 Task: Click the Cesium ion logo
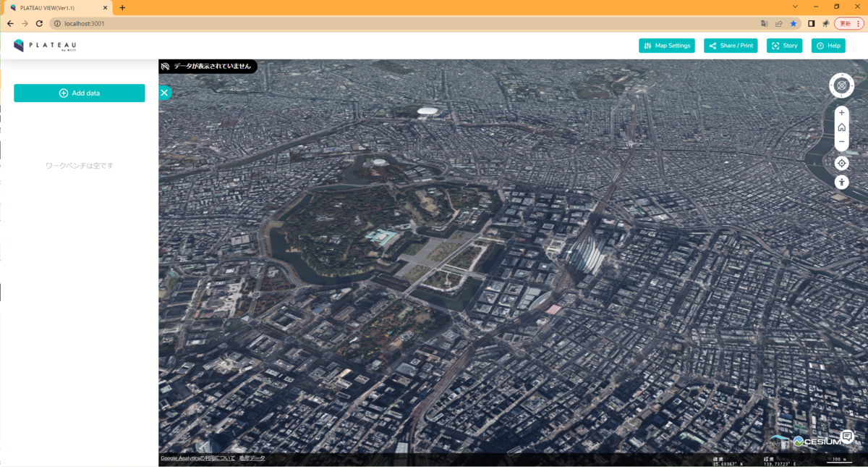(x=816, y=441)
